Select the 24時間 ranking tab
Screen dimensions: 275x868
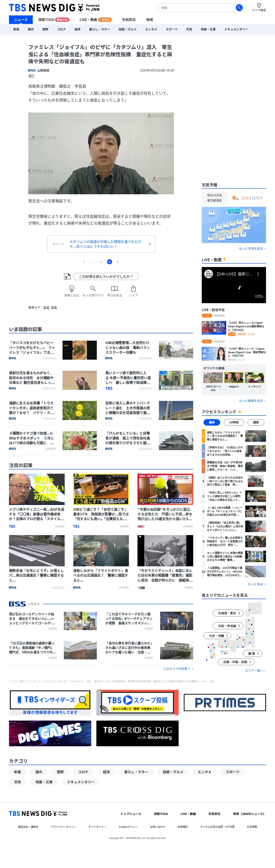(x=234, y=422)
